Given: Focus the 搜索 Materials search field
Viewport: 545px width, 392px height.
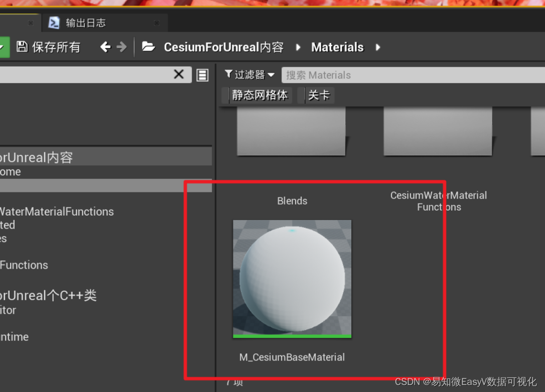Looking at the screenshot, I should tap(413, 75).
